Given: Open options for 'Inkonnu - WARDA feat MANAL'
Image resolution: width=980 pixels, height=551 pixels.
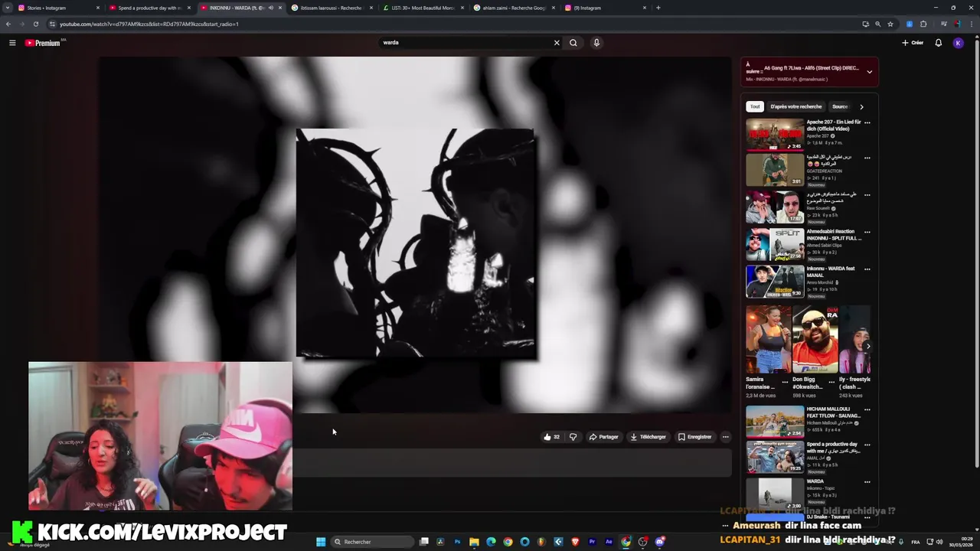Looking at the screenshot, I should coord(867,269).
